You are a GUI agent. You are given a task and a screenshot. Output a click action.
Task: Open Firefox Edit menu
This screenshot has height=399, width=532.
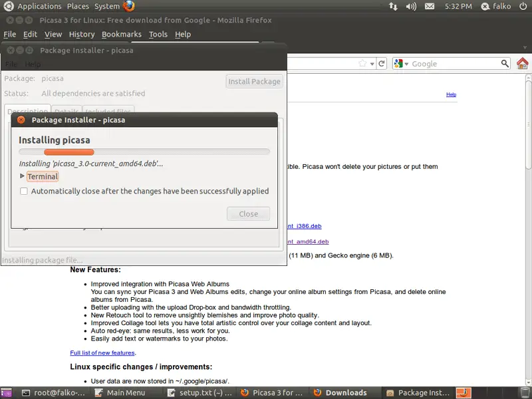pyautogui.click(x=30, y=35)
